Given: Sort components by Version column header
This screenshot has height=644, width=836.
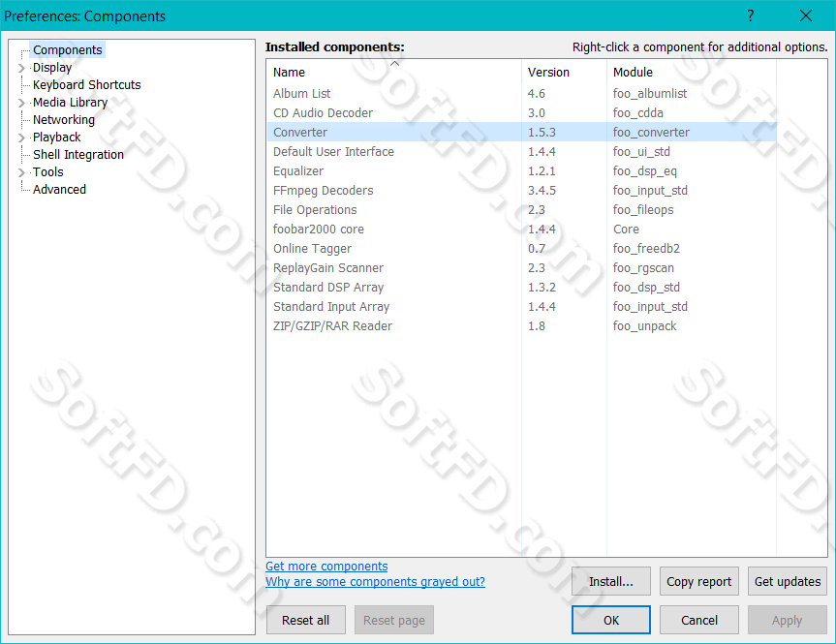Looking at the screenshot, I should coord(564,72).
